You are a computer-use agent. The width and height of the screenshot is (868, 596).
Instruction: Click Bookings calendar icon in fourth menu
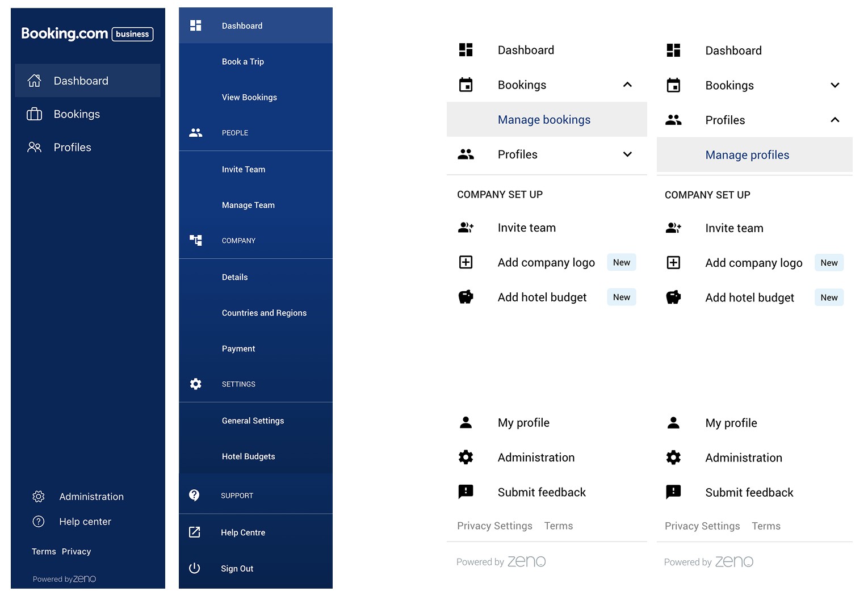coord(673,85)
